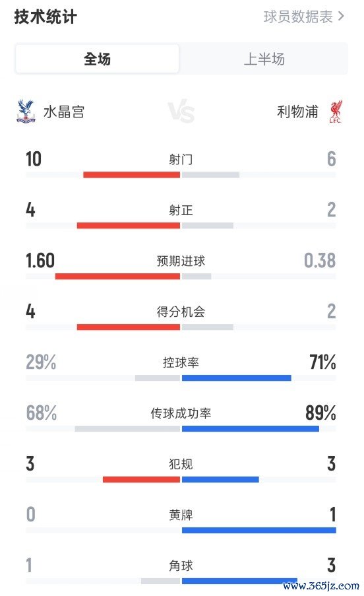Click the blue 控球率 possession bar
364x596 pixels.
click(237, 378)
